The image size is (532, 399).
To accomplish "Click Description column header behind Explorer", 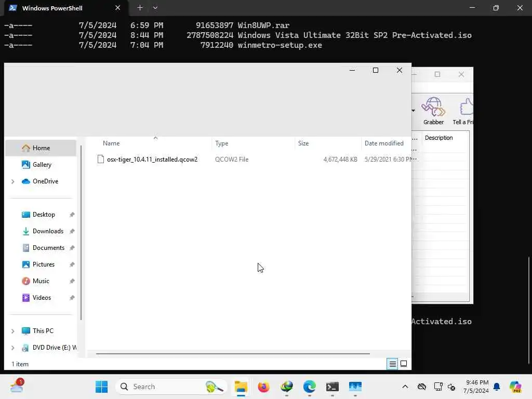I will (x=438, y=138).
